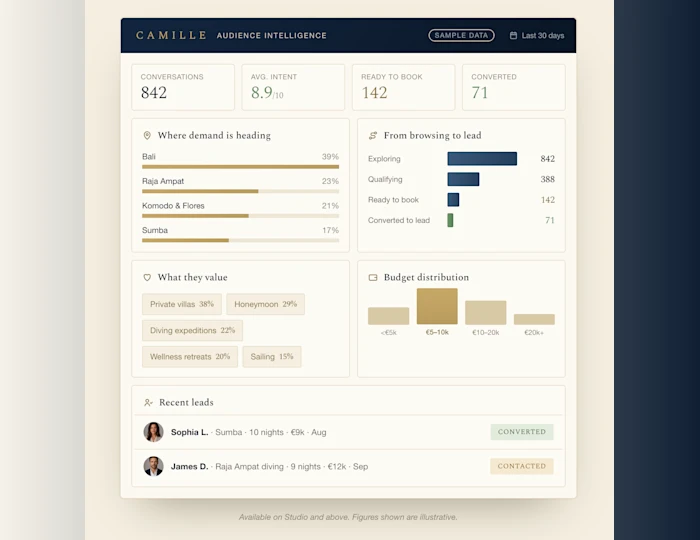The height and width of the screenshot is (540, 700).
Task: Click the green Converted to lead bar
Action: (450, 220)
